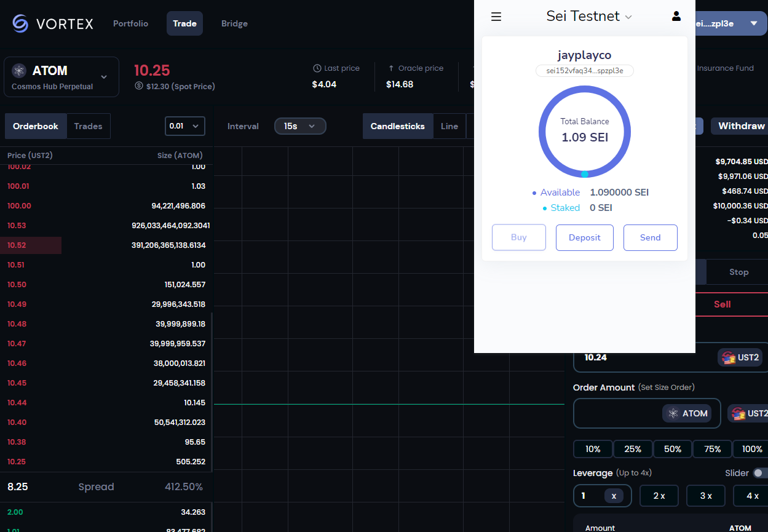Open the 0.01 orderbook grouping dropdown

tap(185, 126)
